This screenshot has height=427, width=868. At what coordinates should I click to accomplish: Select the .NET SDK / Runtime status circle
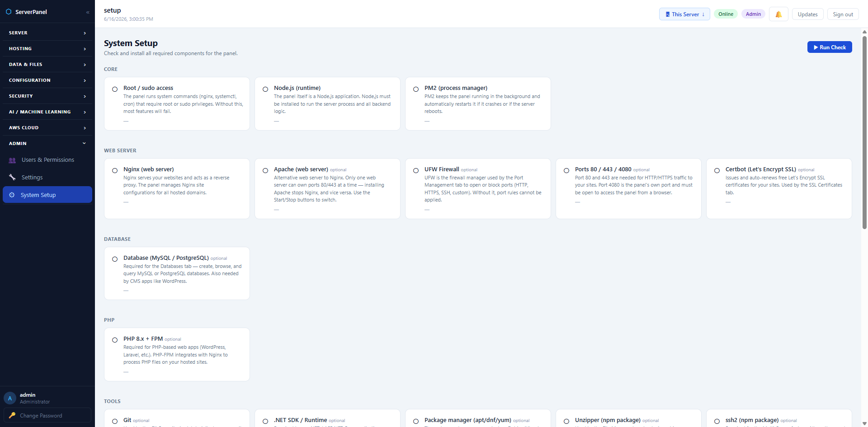(265, 422)
